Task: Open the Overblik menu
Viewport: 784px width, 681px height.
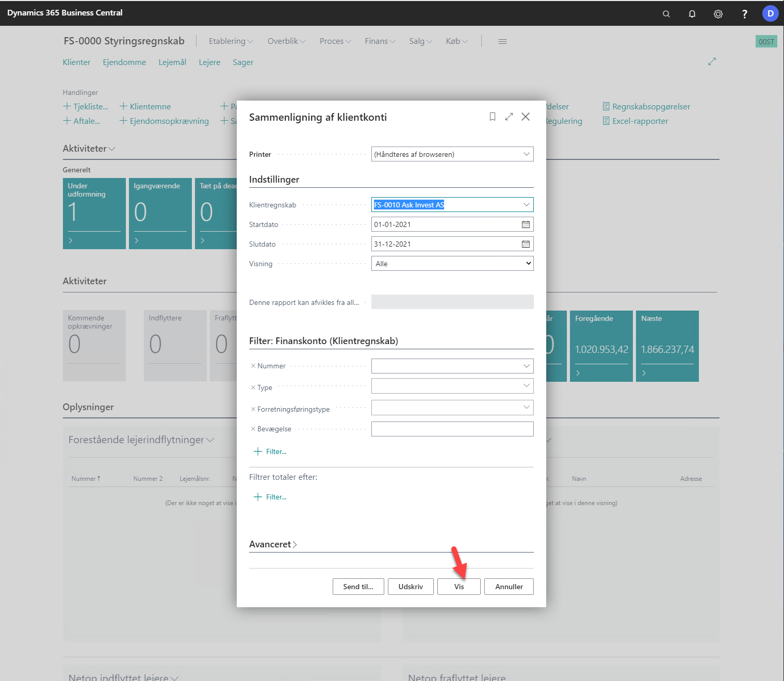Action: pos(286,41)
